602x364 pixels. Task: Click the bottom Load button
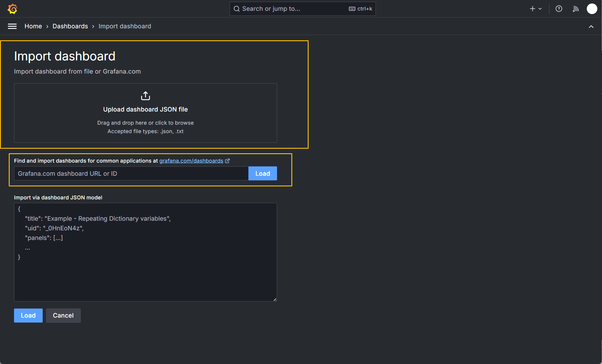tap(28, 316)
